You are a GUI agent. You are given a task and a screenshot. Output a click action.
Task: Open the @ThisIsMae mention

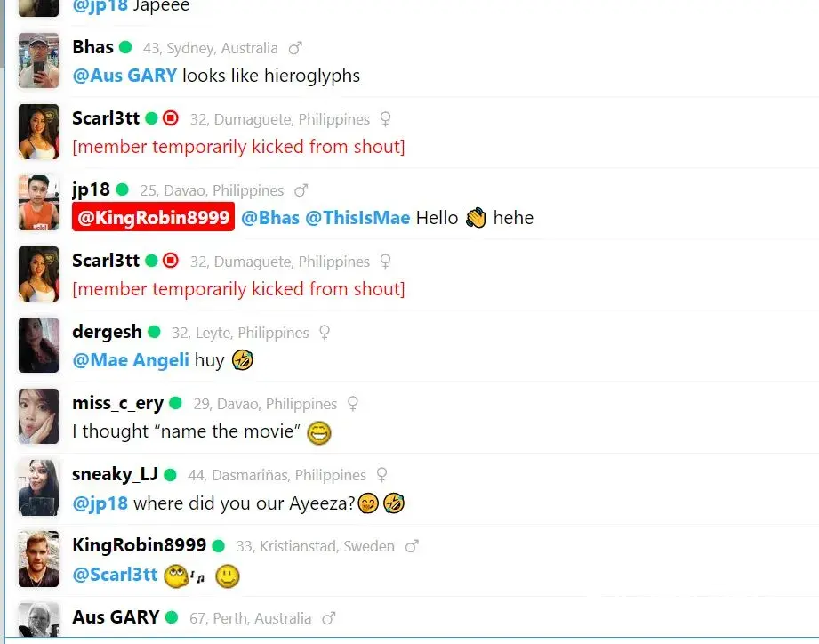(x=357, y=218)
